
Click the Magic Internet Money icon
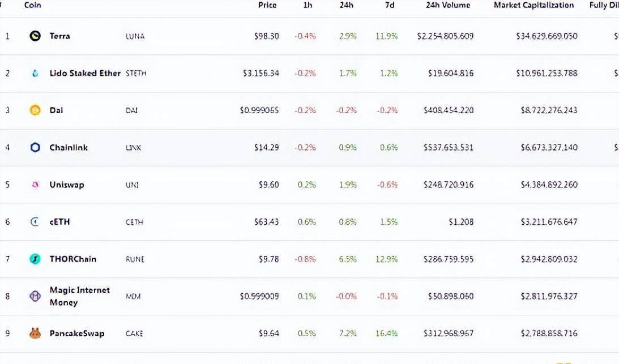coord(35,296)
